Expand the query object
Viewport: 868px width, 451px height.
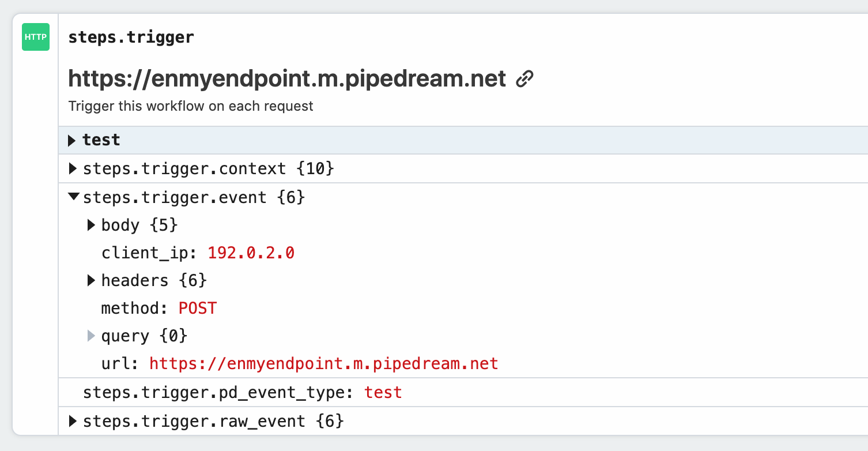point(91,336)
